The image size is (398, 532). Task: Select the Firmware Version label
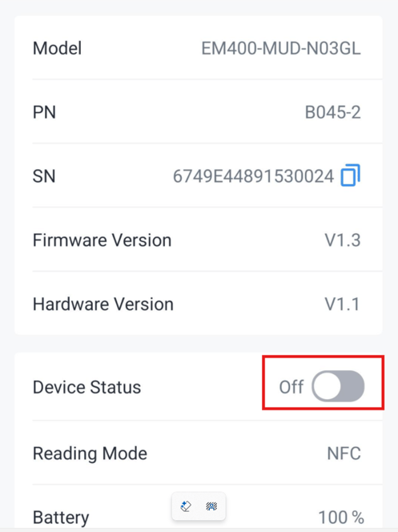[x=102, y=240]
